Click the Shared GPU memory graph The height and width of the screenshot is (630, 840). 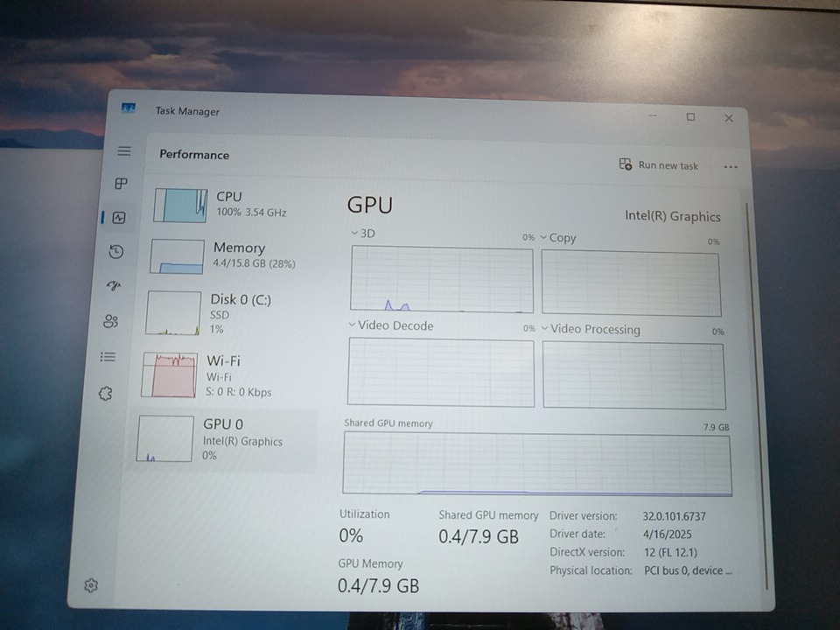536,464
